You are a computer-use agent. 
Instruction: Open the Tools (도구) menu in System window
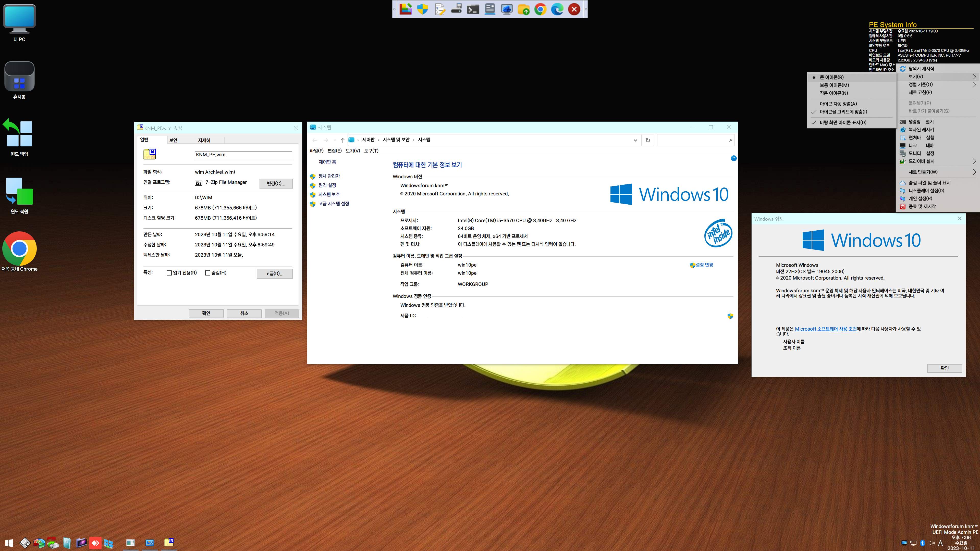(x=371, y=151)
